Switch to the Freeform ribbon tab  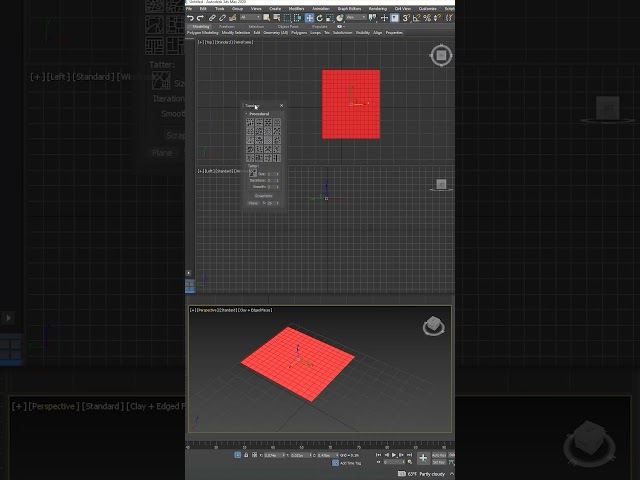point(227,27)
